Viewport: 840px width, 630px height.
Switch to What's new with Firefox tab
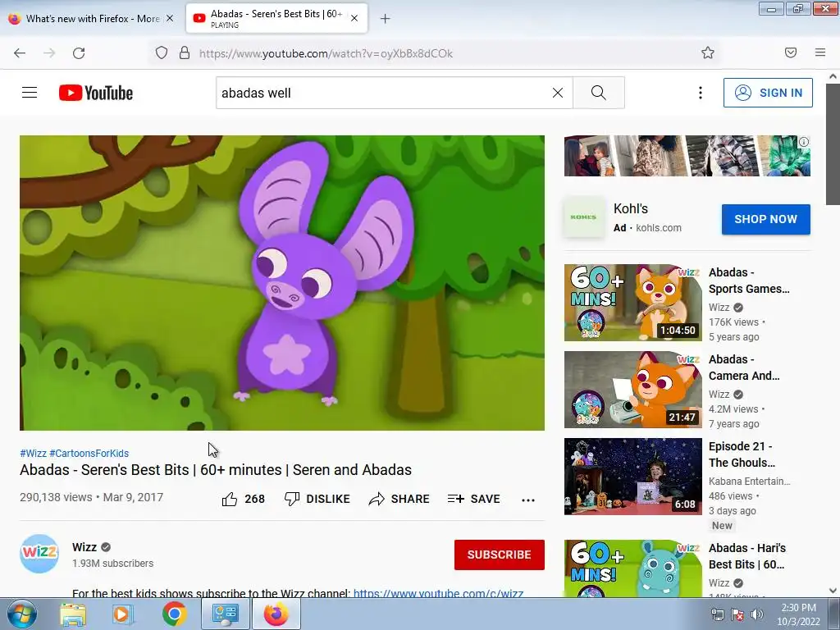click(x=92, y=19)
